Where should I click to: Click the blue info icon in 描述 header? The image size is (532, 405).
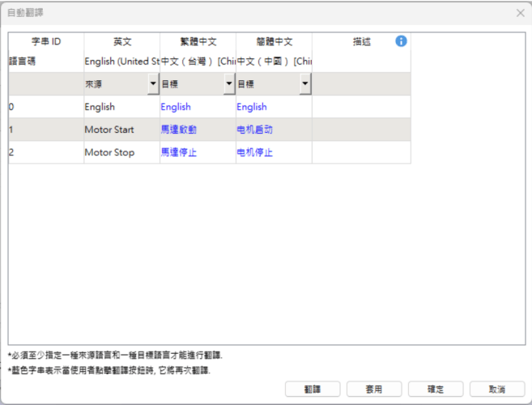click(401, 41)
